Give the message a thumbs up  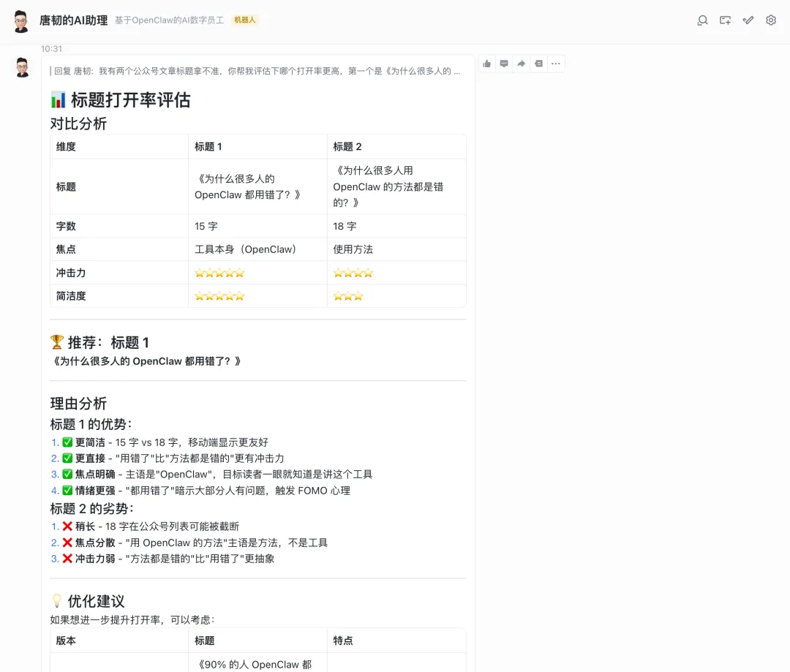(x=486, y=64)
